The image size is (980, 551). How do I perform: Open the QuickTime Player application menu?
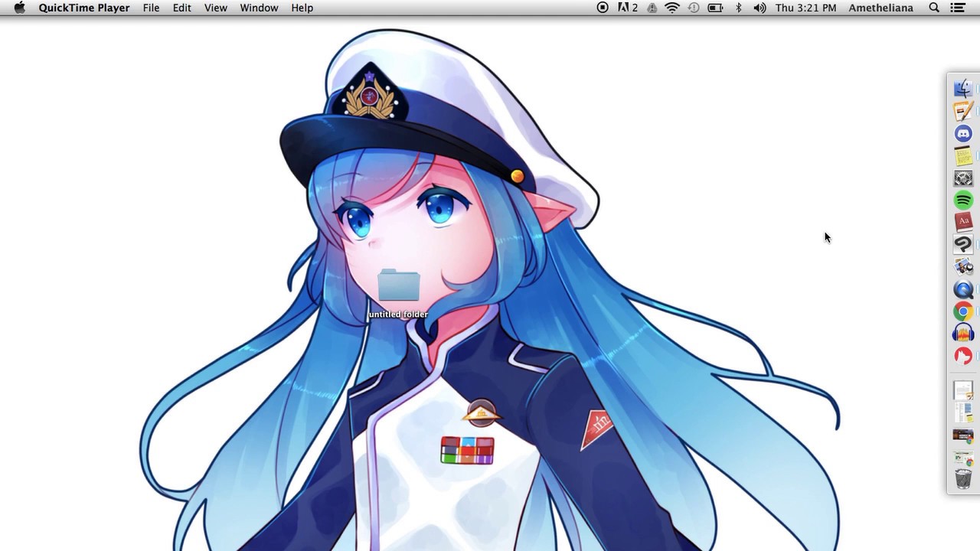(x=84, y=8)
